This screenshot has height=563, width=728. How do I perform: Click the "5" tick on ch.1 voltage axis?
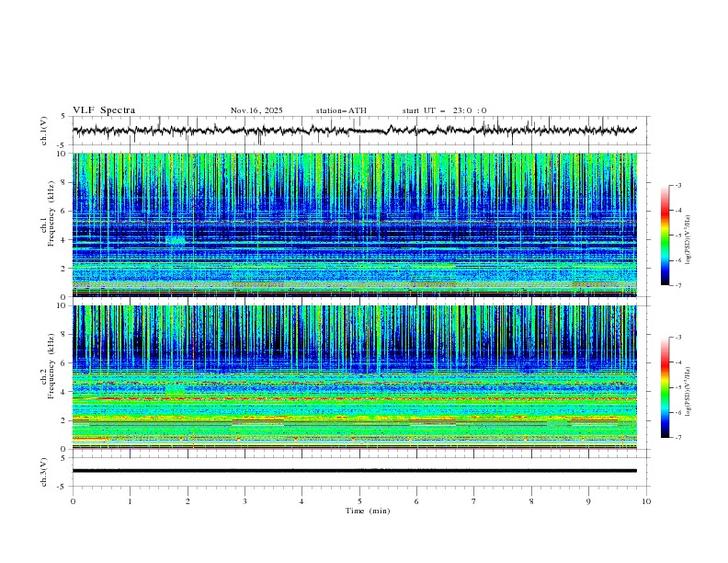tap(64, 116)
